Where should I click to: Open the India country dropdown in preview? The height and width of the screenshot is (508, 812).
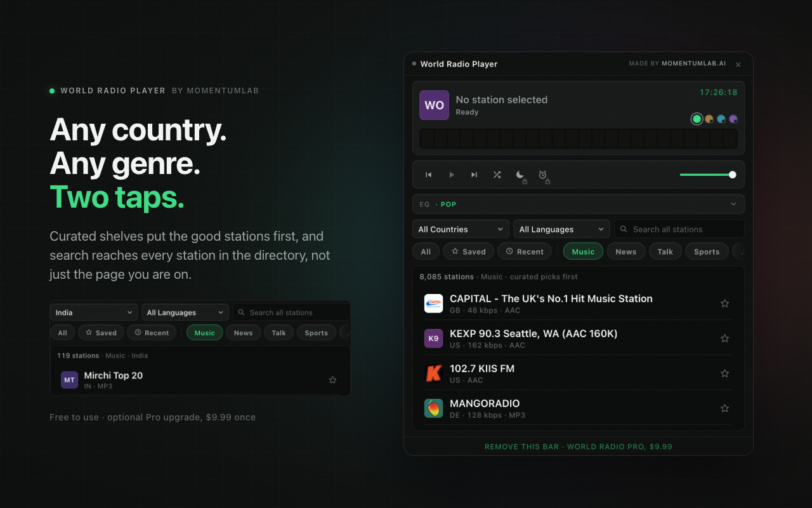pos(94,312)
